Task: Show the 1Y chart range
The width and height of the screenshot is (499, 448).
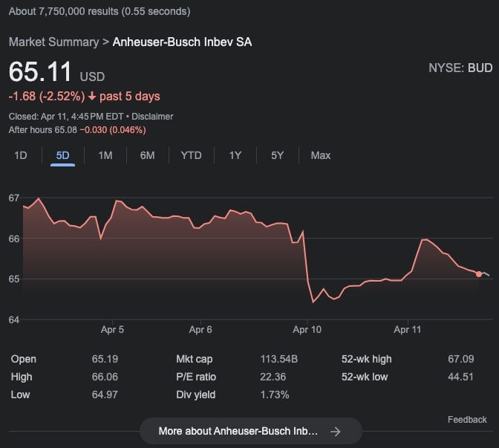Action: pos(235,155)
